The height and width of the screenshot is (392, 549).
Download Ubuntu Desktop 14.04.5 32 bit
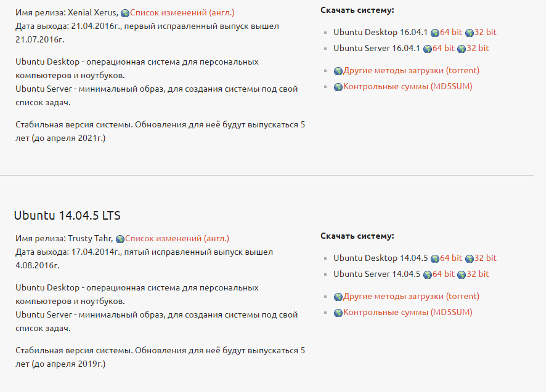pyautogui.click(x=485, y=258)
